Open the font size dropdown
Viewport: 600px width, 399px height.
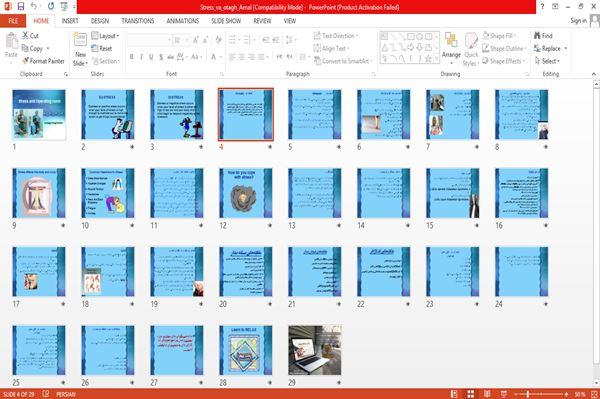(187, 40)
